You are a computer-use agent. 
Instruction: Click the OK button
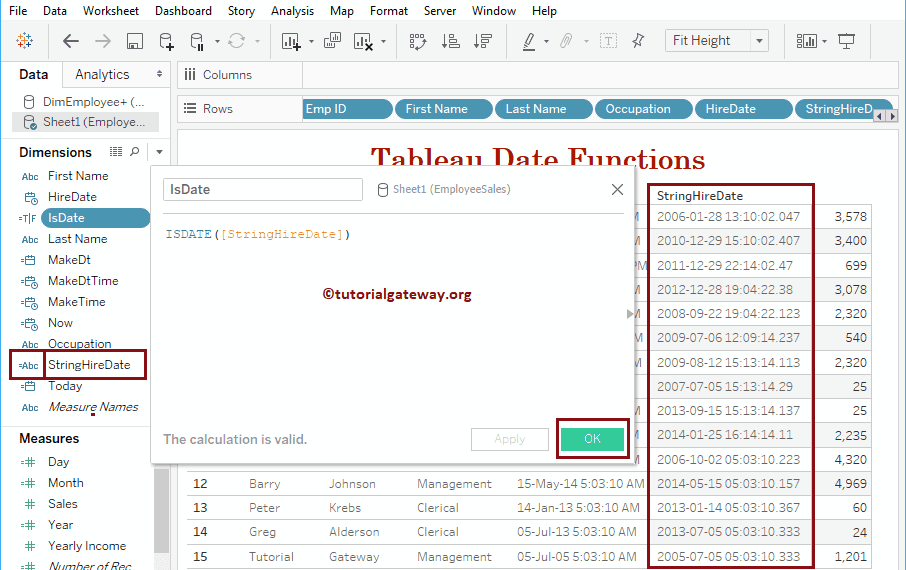[x=592, y=439]
